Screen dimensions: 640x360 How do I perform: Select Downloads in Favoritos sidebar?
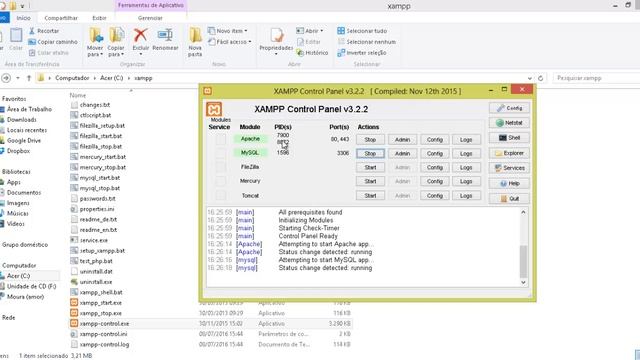point(22,120)
